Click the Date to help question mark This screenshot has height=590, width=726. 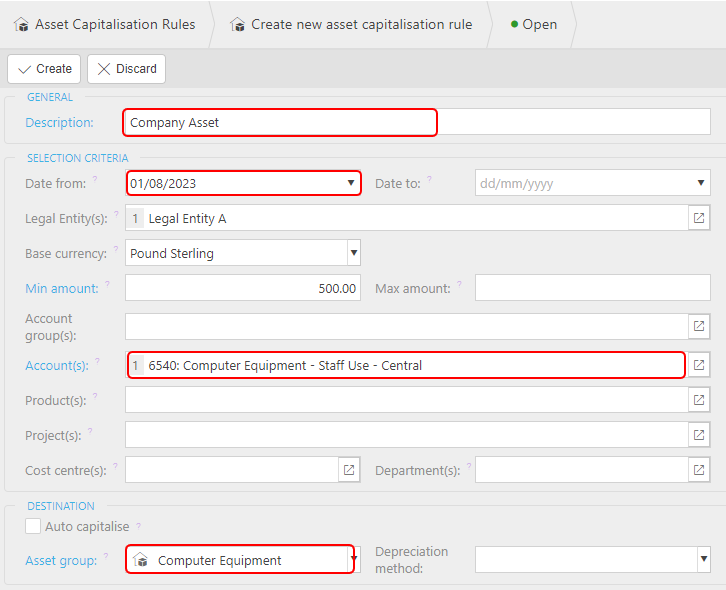coord(429,179)
